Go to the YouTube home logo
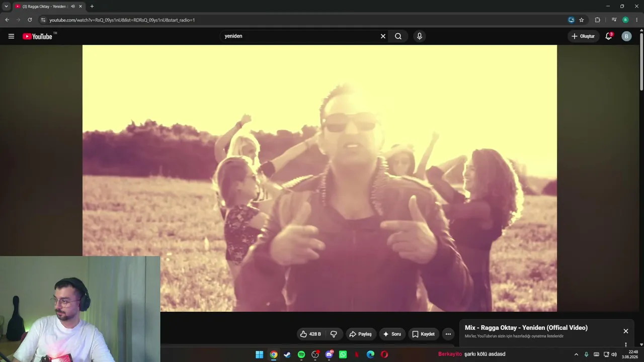The image size is (644, 362). tap(38, 36)
